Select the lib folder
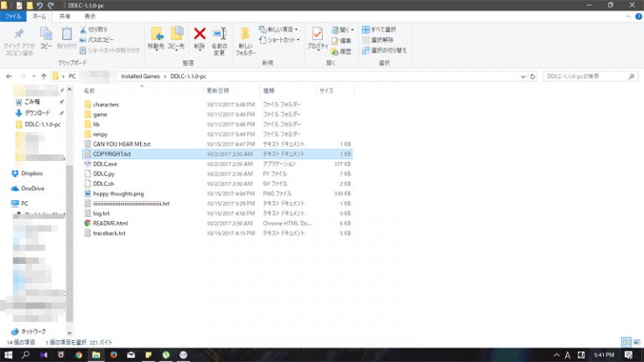 (x=96, y=124)
